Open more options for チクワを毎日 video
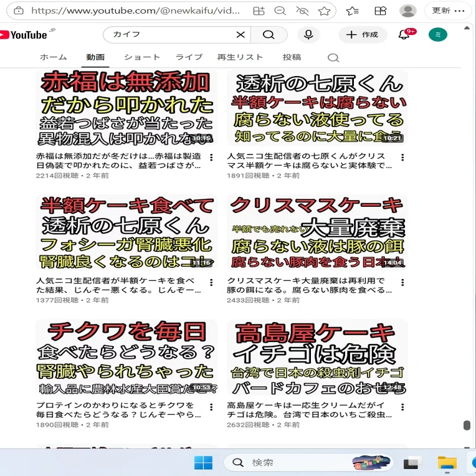The width and height of the screenshot is (476, 476). [211, 407]
